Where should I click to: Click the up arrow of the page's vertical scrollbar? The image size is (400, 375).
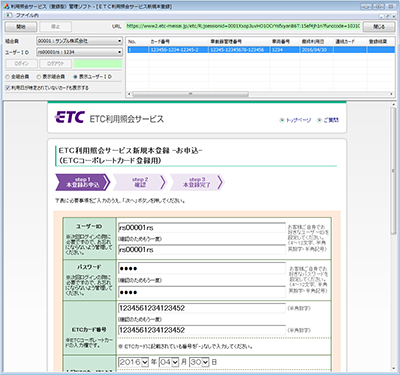click(393, 104)
